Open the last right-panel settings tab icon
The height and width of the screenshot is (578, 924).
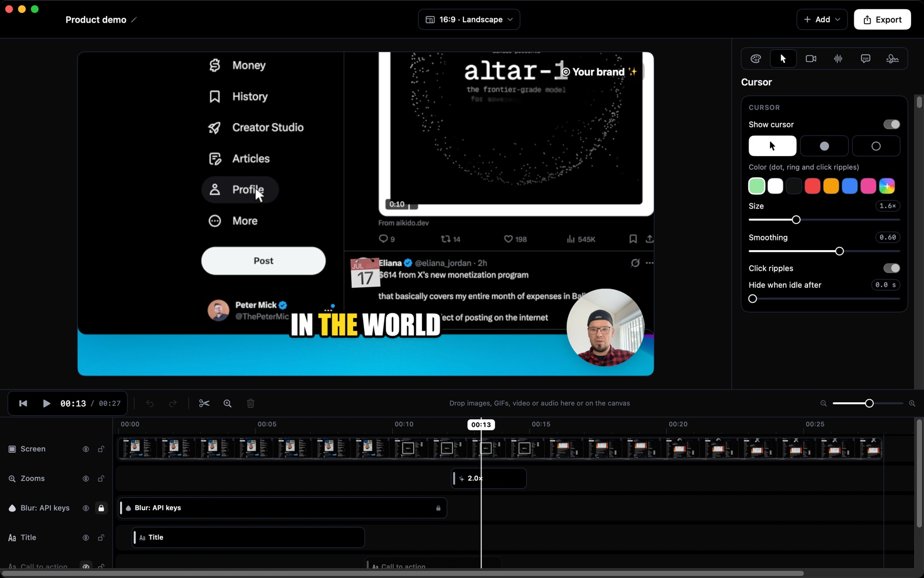(893, 59)
